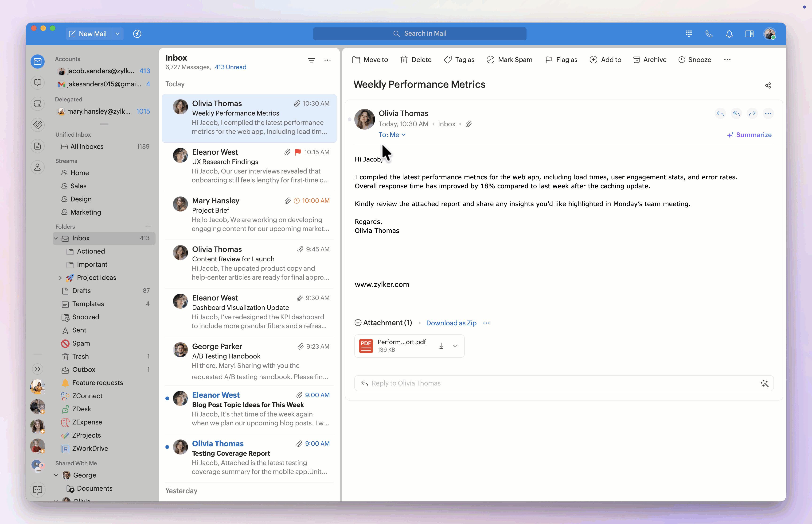Open the apps grid icon
The image size is (812, 524).
click(689, 34)
